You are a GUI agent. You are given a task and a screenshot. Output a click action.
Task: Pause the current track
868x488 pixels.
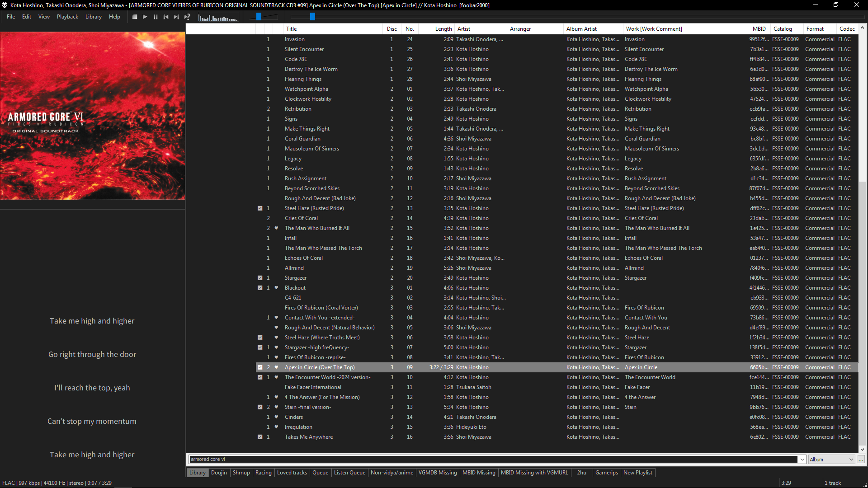[x=156, y=17]
